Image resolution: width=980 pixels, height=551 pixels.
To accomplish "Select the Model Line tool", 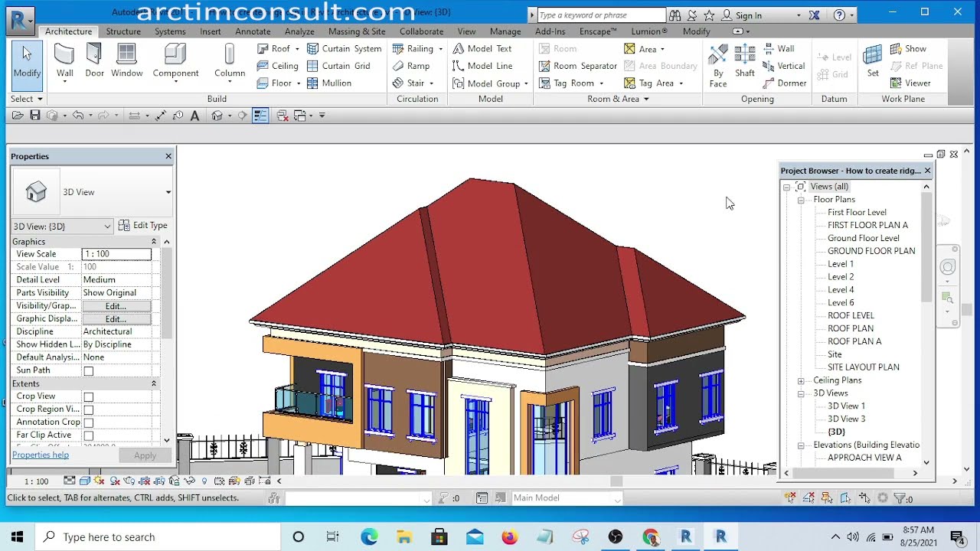I will [x=482, y=66].
